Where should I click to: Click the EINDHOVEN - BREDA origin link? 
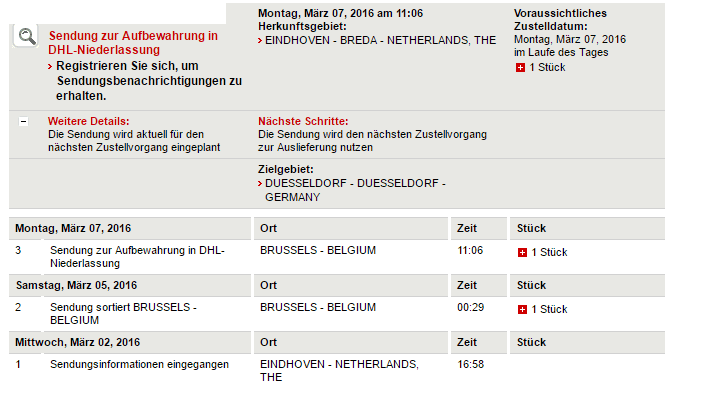coord(380,40)
